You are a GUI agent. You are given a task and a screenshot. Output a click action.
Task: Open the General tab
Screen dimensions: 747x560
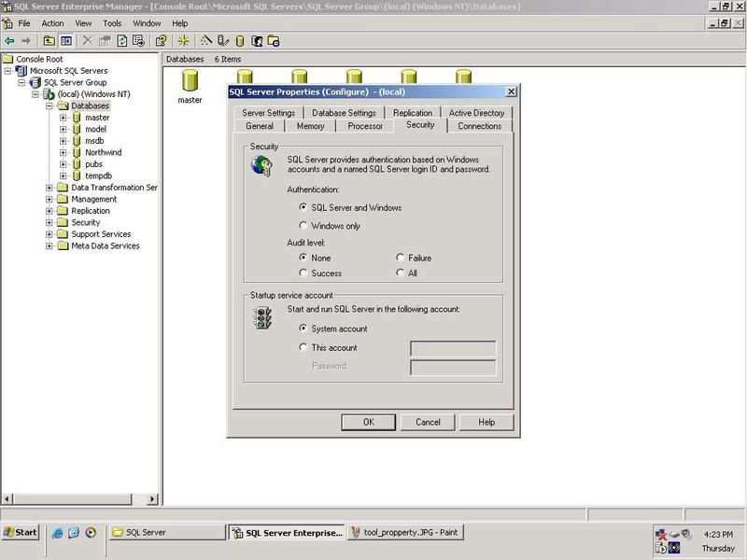260,126
